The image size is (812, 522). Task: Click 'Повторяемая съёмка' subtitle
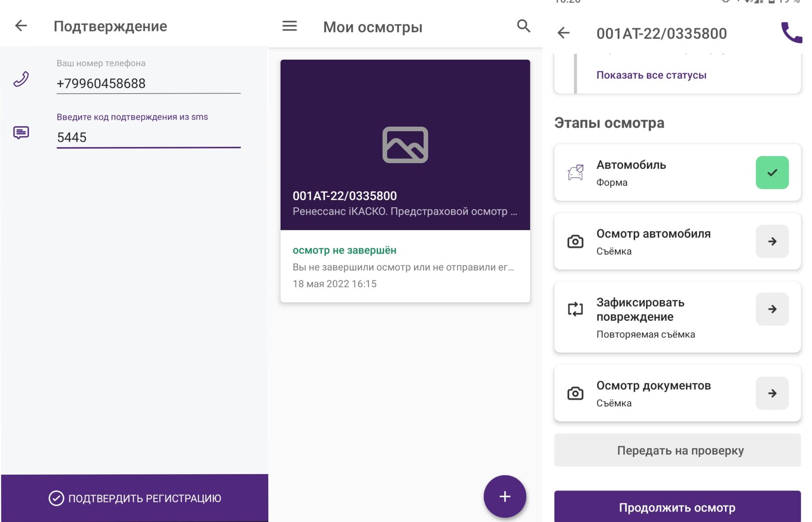point(645,334)
